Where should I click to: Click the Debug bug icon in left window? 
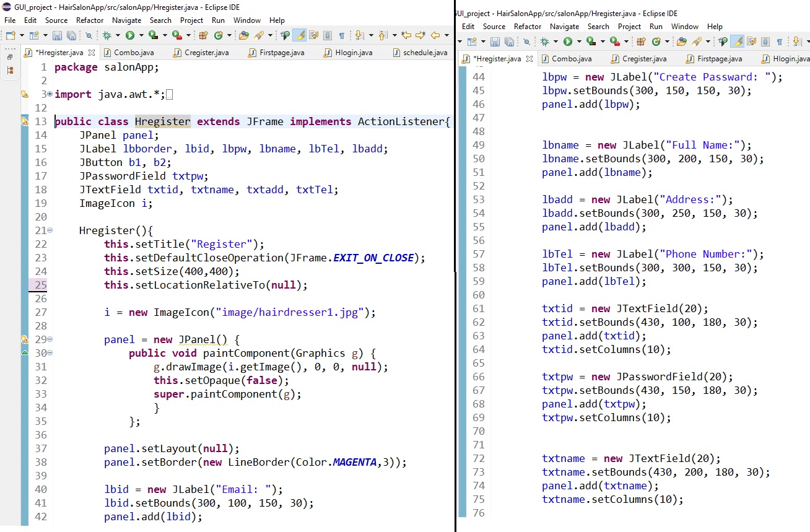(x=107, y=35)
